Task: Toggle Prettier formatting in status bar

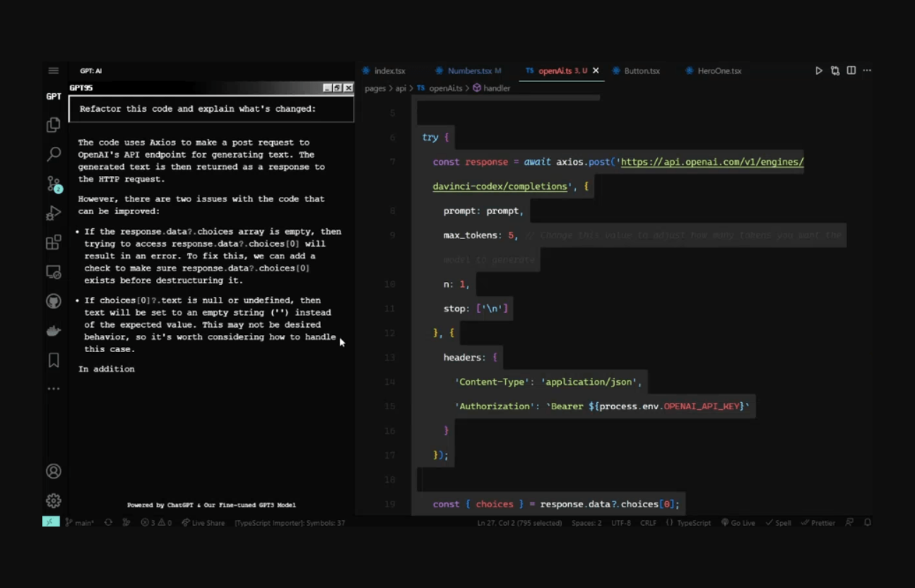Action: pyautogui.click(x=819, y=523)
